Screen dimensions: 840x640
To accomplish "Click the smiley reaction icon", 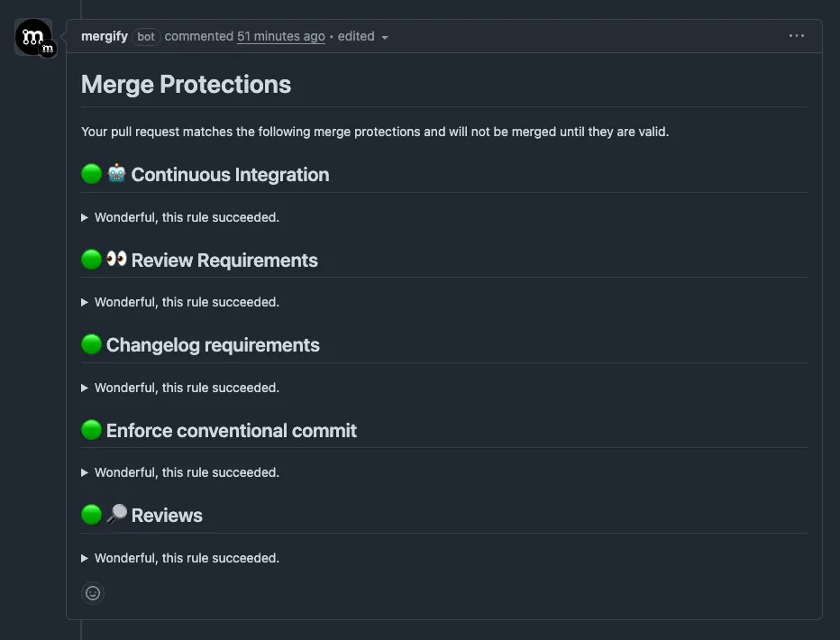I will pyautogui.click(x=93, y=593).
